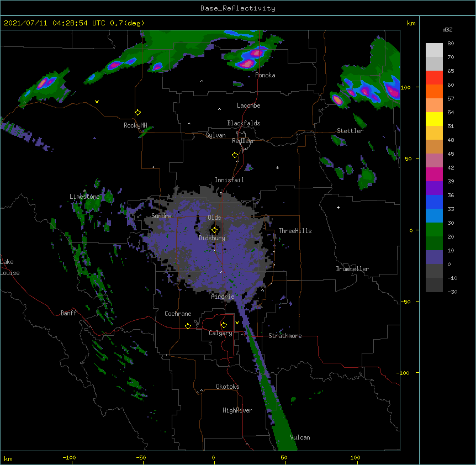Click the yellow diamond marker above RockyMH
Image resolution: width=476 pixels, height=465 pixels.
pyautogui.click(x=137, y=113)
